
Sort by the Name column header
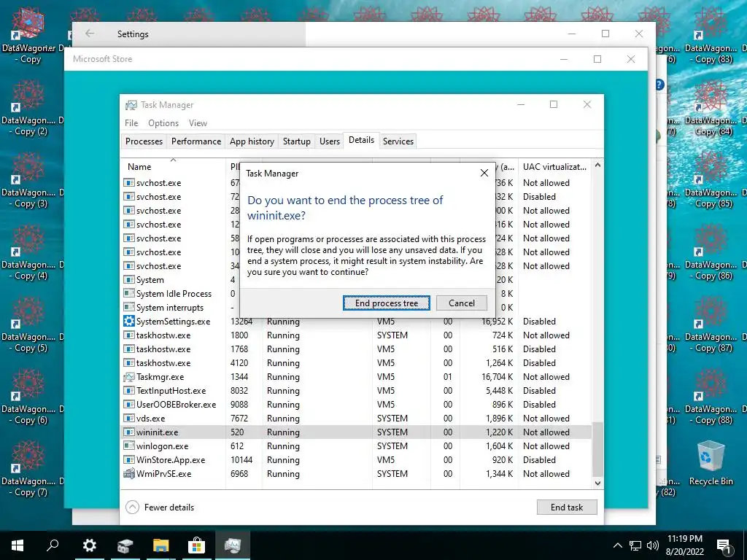pyautogui.click(x=139, y=167)
